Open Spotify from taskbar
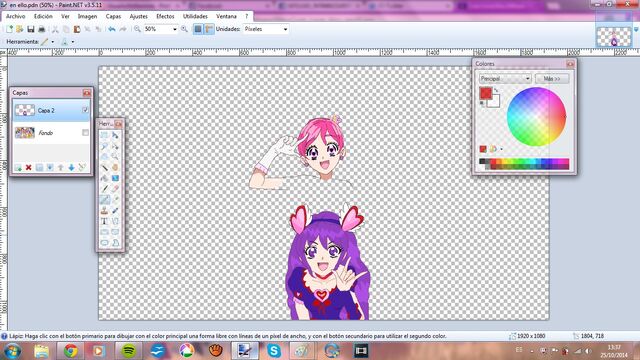 point(129,350)
